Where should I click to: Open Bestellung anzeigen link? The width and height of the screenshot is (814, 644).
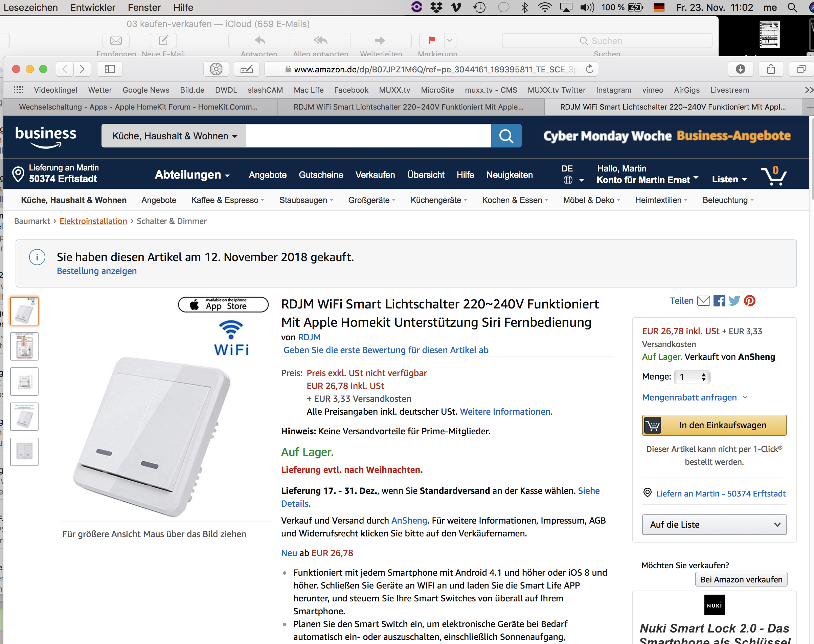coord(96,271)
